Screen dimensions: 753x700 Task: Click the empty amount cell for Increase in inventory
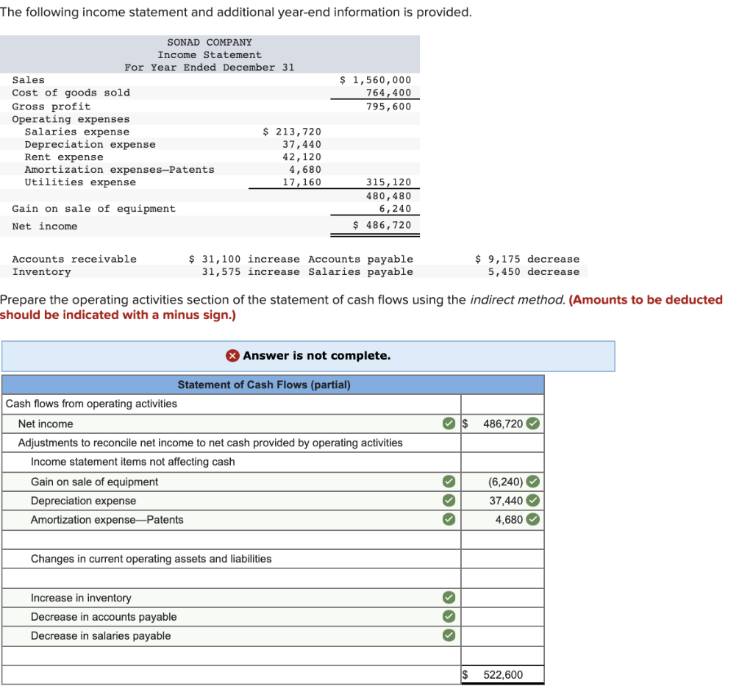pyautogui.click(x=502, y=598)
